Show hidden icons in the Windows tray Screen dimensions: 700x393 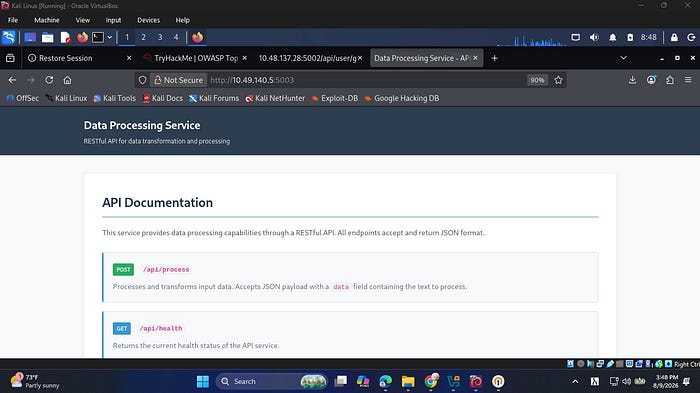point(575,381)
